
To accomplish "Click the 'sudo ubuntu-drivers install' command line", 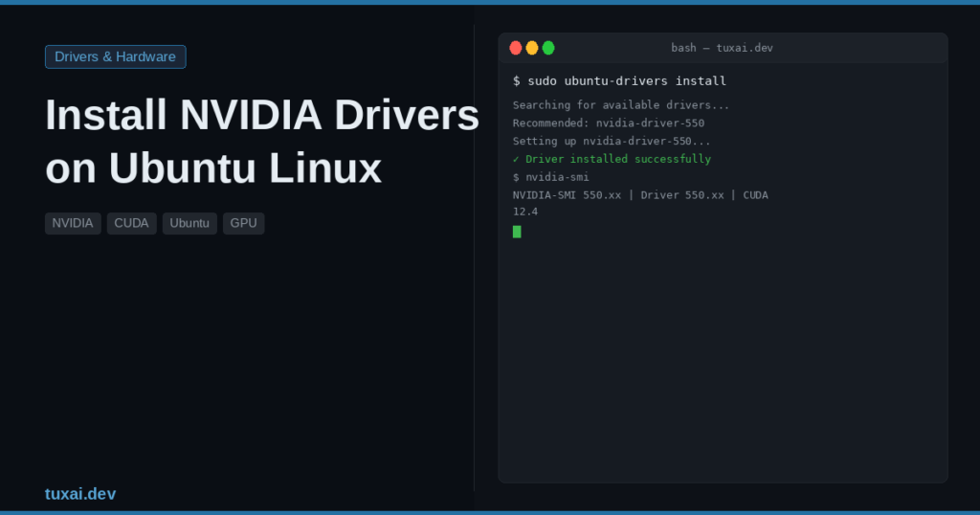I will click(x=619, y=81).
